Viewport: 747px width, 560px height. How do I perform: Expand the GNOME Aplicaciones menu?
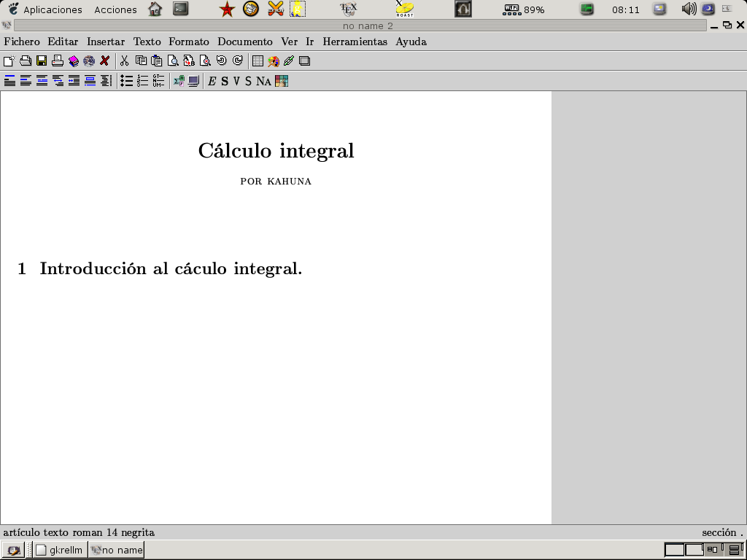coord(53,9)
